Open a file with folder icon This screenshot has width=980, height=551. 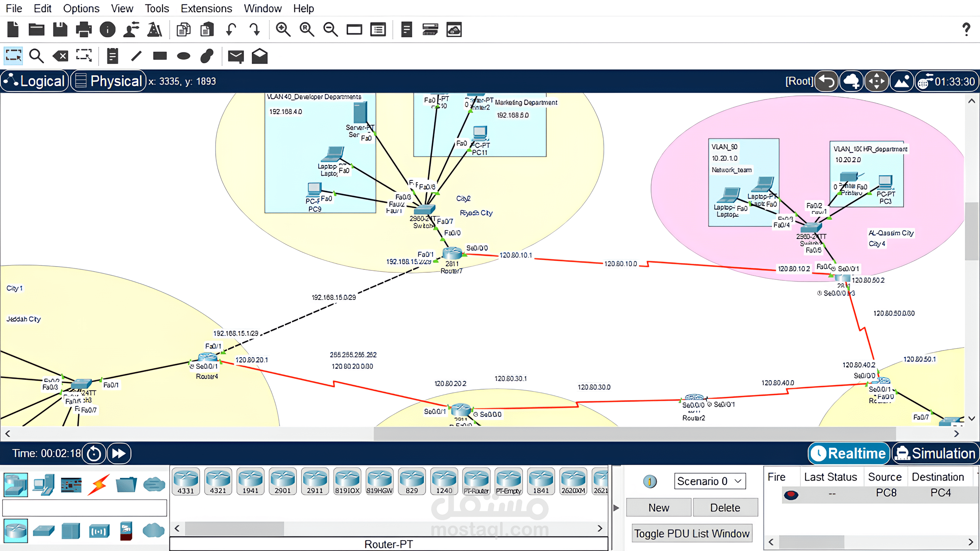pyautogui.click(x=37, y=29)
